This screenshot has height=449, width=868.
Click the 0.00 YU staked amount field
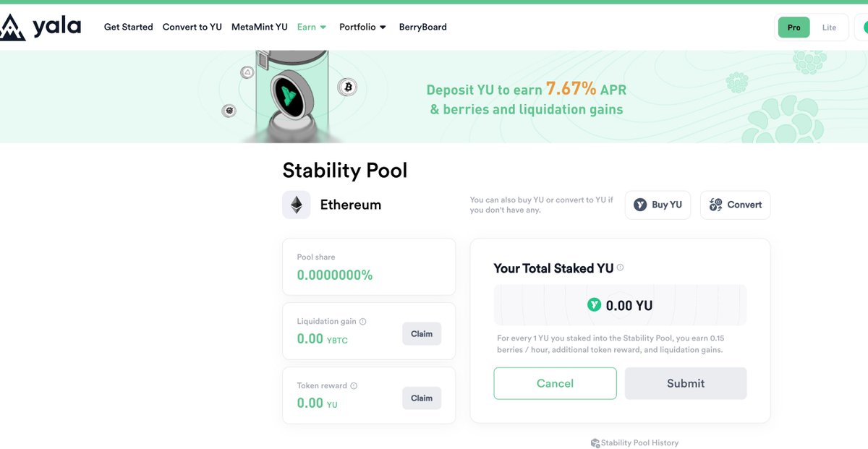pos(621,305)
